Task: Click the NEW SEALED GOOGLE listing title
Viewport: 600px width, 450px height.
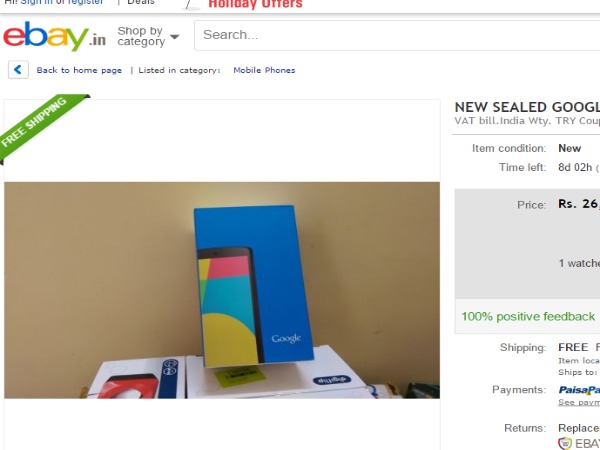Action: click(527, 107)
